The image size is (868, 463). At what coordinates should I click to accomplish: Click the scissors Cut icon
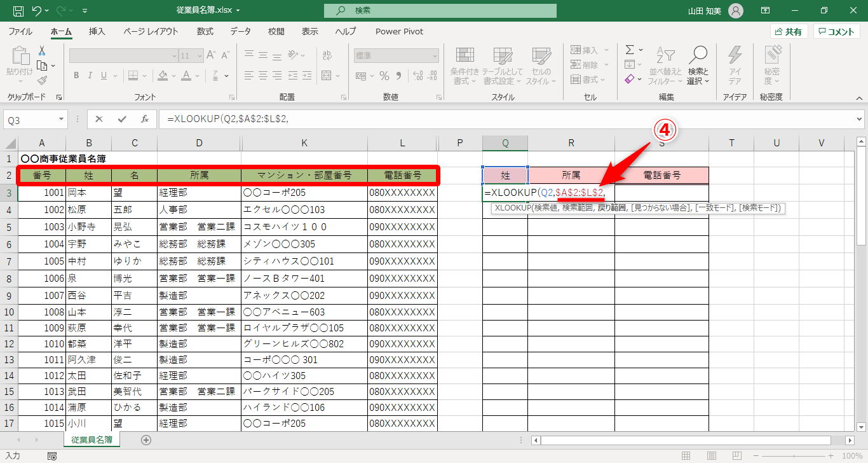(x=42, y=51)
